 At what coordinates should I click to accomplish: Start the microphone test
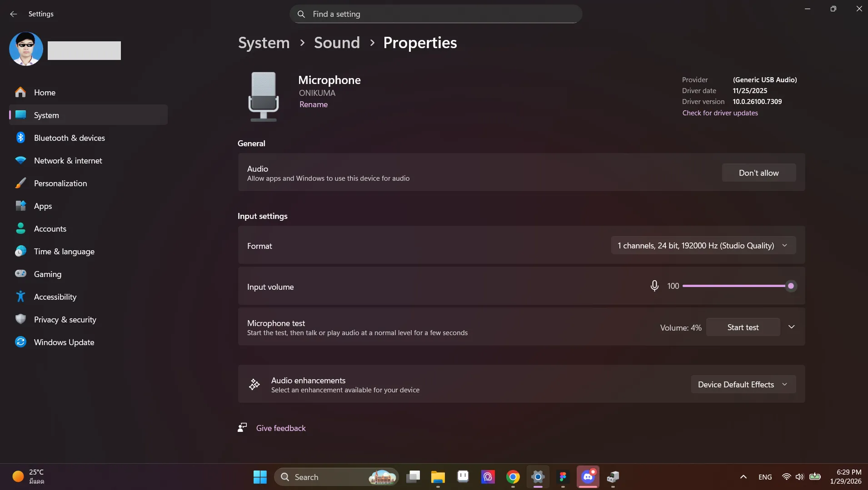[x=743, y=327]
